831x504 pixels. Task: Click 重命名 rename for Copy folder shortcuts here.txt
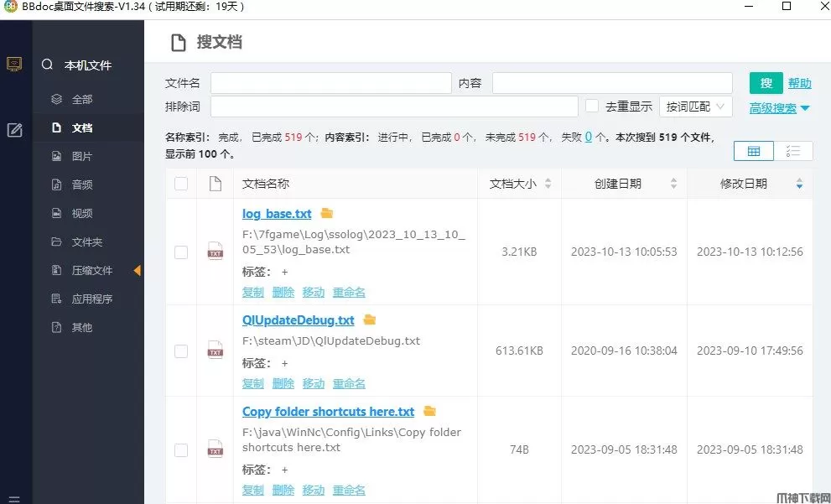(349, 491)
